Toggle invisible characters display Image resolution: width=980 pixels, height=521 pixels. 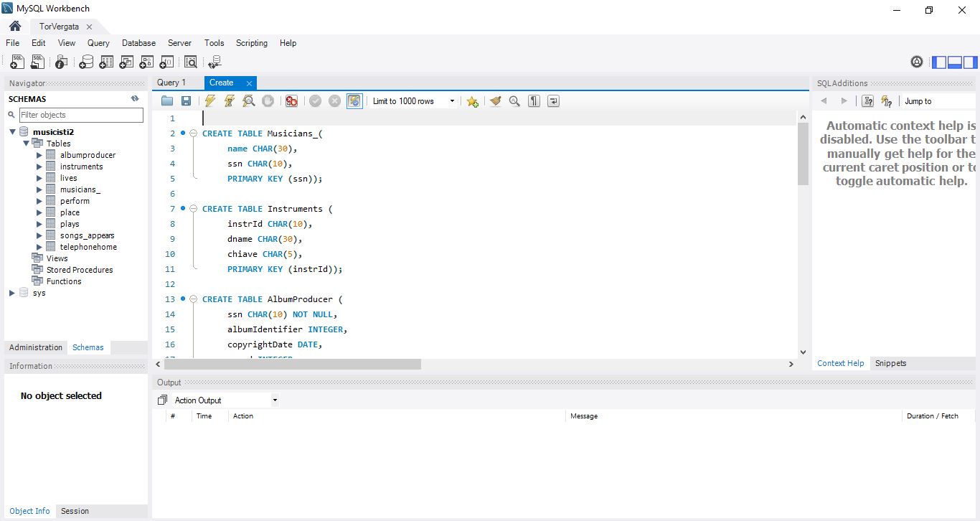[x=533, y=100]
